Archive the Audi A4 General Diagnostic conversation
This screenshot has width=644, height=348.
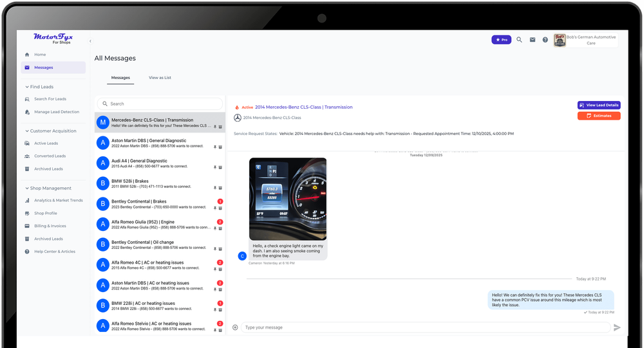coord(220,167)
